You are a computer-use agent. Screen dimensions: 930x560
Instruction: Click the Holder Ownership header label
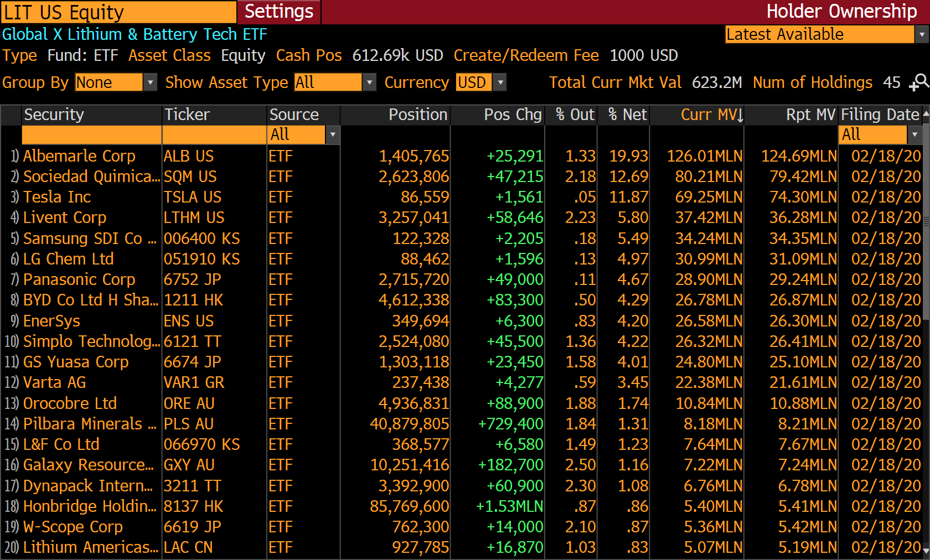click(841, 12)
